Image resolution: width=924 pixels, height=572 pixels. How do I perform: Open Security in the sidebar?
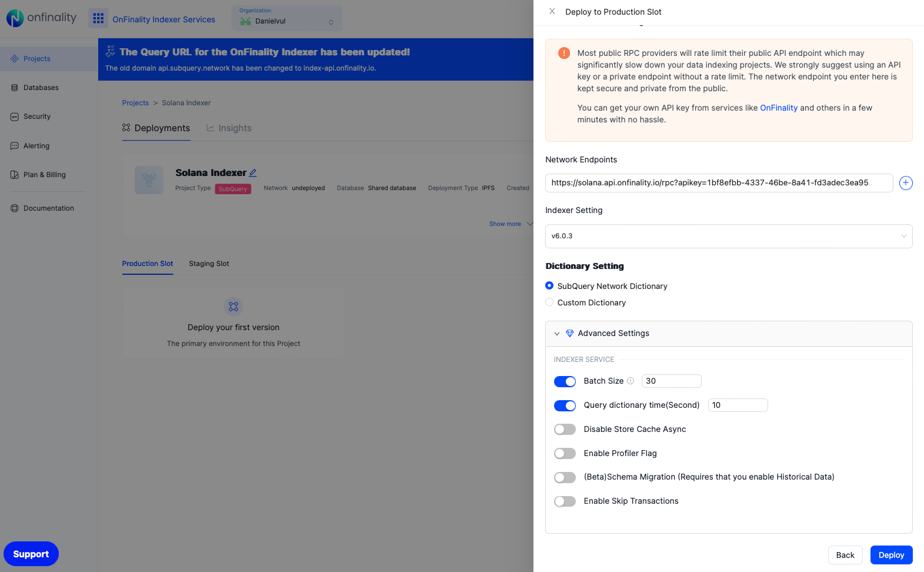[x=36, y=117]
